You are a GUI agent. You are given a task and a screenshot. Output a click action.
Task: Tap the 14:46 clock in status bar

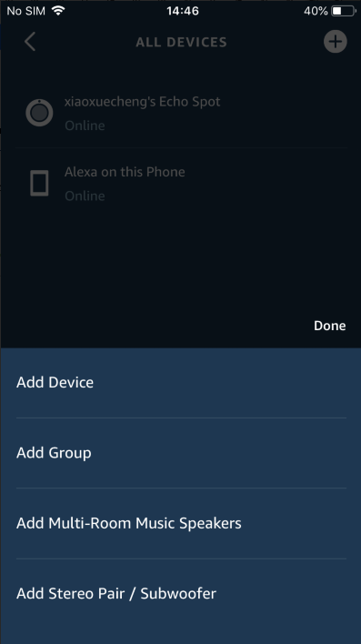point(183,11)
